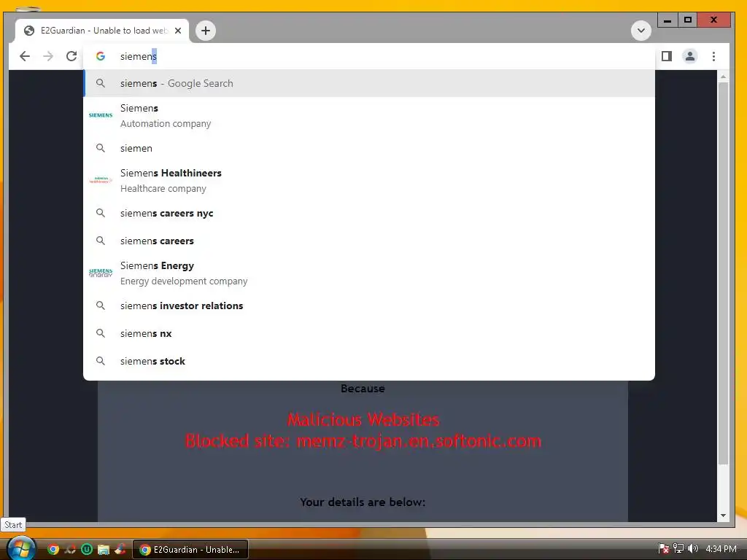Click 'Blocked site: memz-trojan.en.softonic.com' text
The image size is (747, 560).
click(x=363, y=441)
